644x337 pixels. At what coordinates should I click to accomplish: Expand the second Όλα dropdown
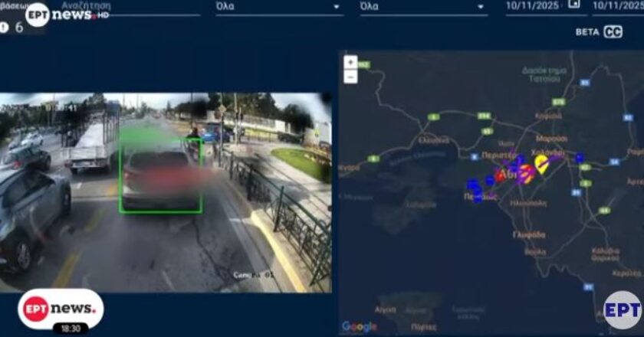(x=423, y=7)
